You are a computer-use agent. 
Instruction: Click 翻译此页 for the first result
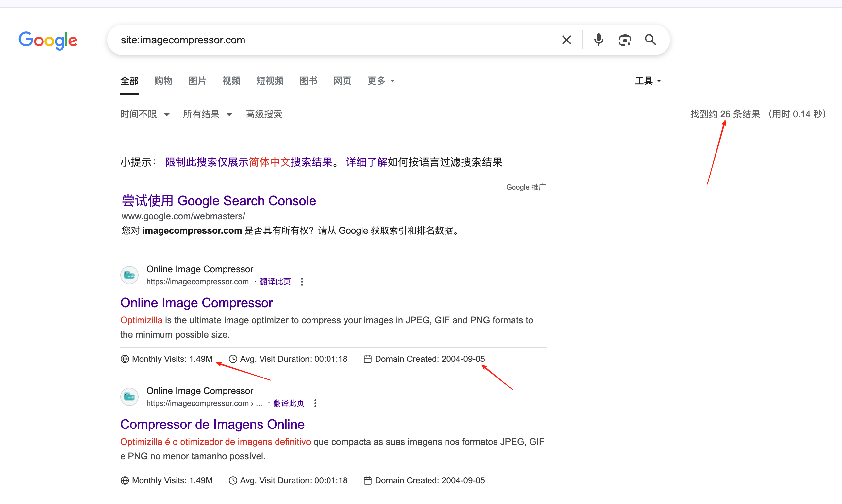point(275,281)
